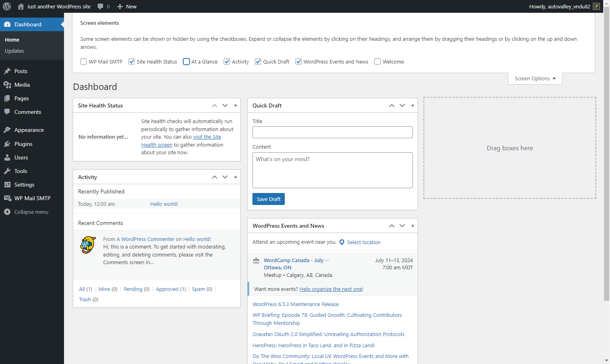Screen dimensions: 610x364
Task: Check the At a Glance checkbox
Action: (x=186, y=62)
